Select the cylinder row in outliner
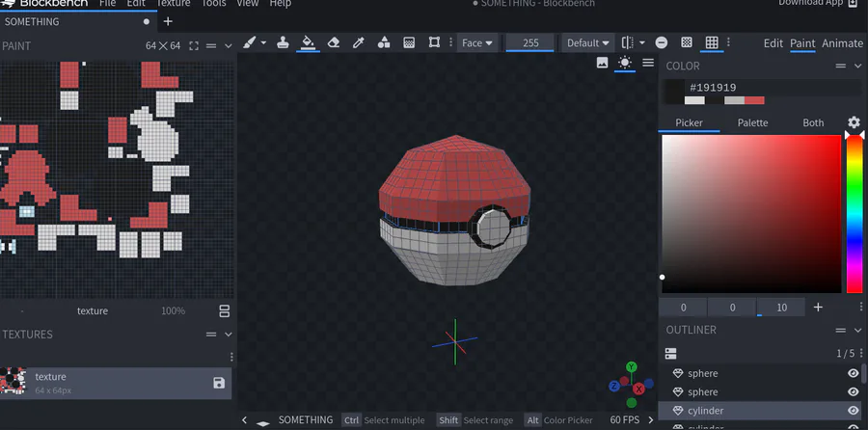 tap(760, 411)
